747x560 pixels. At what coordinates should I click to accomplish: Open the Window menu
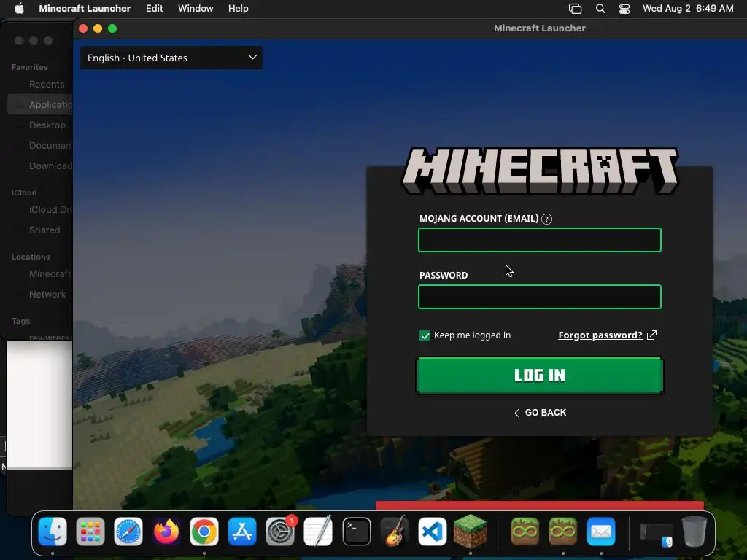tap(196, 9)
